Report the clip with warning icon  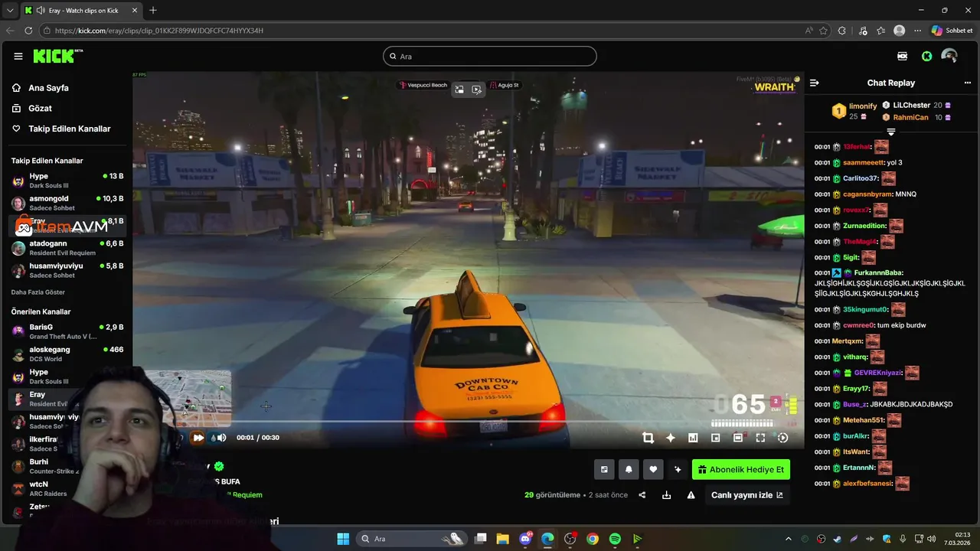click(x=691, y=495)
